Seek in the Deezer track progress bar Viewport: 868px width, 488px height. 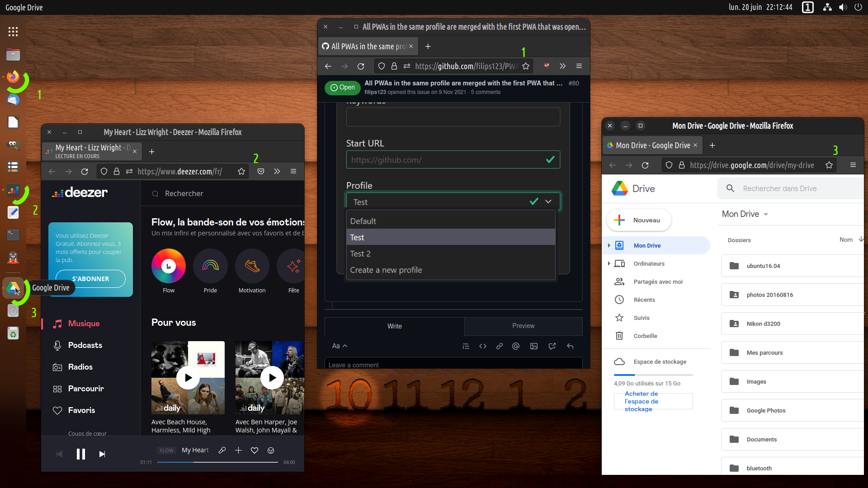(x=217, y=462)
